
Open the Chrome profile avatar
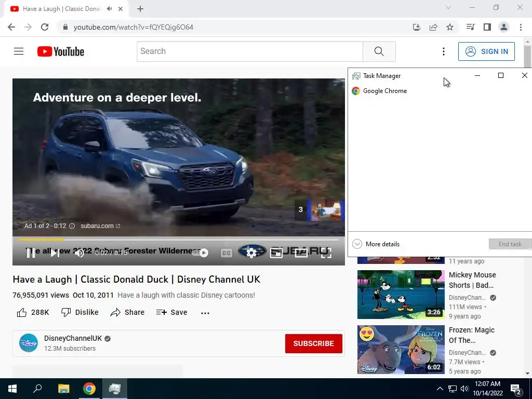coord(504,27)
